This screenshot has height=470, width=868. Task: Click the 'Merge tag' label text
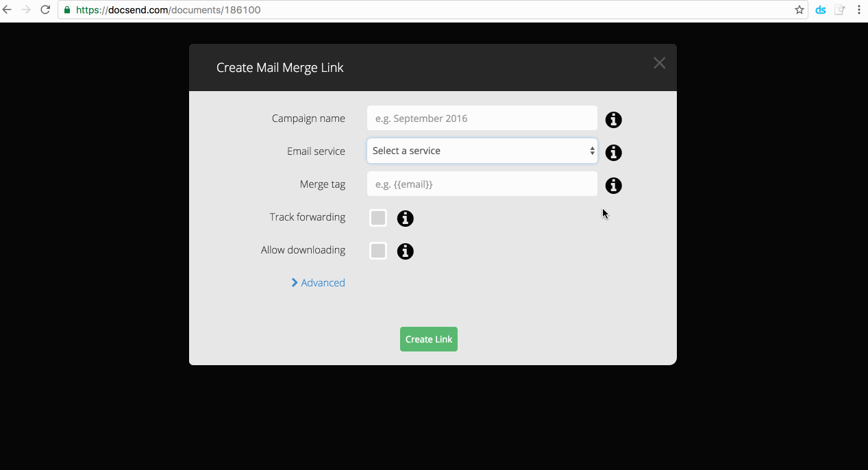point(323,184)
